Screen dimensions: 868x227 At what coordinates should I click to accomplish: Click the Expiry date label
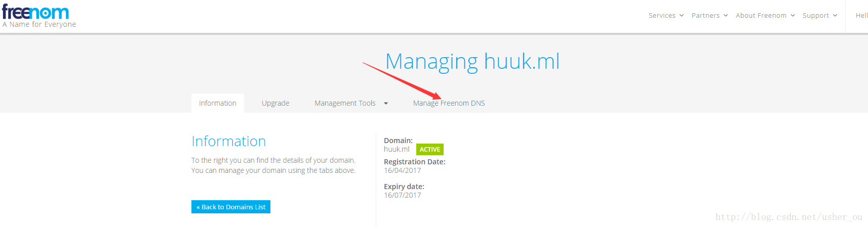tap(404, 187)
